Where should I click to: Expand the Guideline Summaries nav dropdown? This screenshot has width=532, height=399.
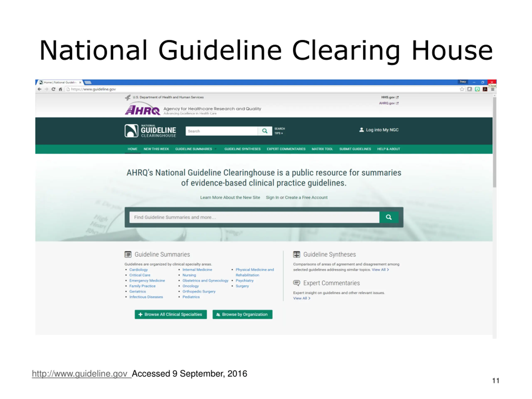coord(196,149)
